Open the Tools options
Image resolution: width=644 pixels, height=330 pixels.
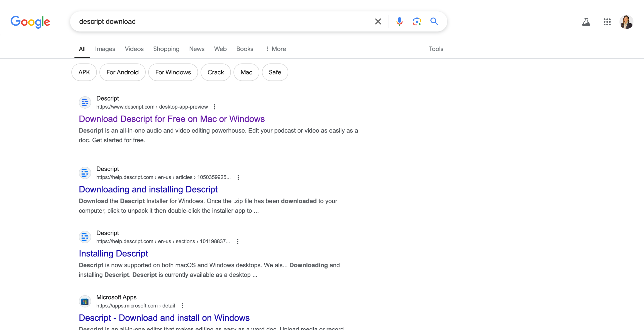(x=436, y=49)
